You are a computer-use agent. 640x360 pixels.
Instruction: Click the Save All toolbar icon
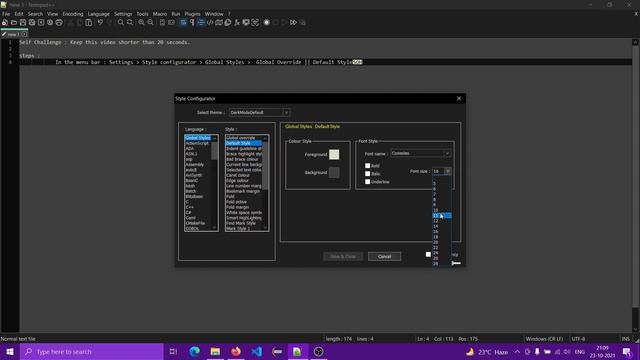[x=32, y=22]
